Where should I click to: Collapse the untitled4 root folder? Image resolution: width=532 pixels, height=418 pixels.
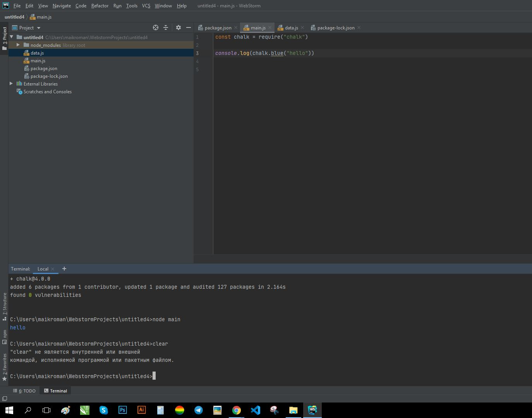12,37
